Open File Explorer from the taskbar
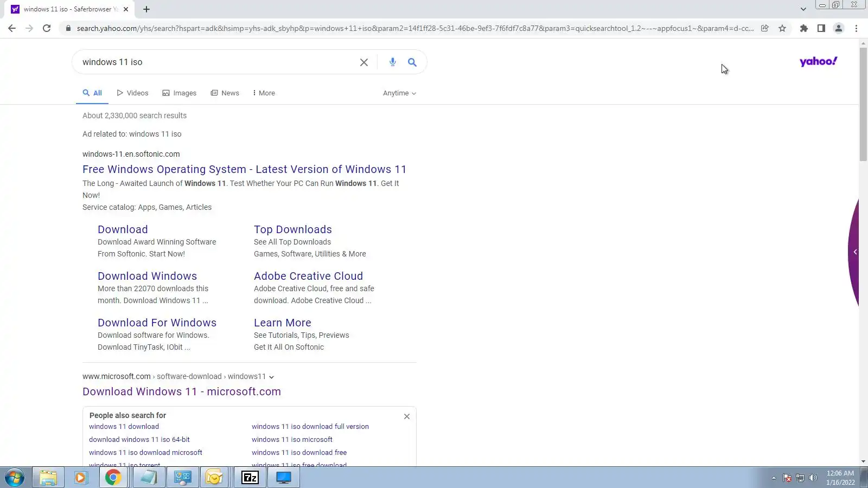 [x=48, y=478]
